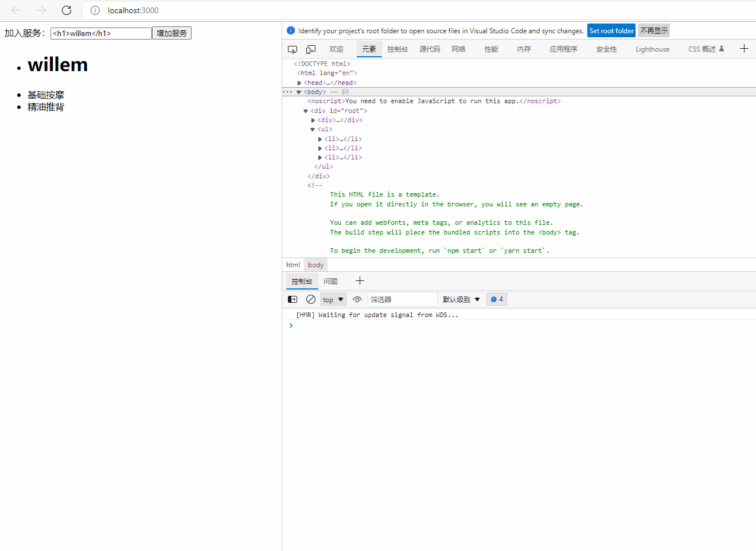Activate the inspect element picker tool

point(293,49)
